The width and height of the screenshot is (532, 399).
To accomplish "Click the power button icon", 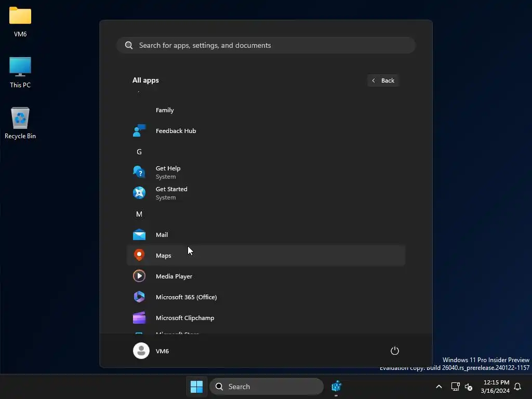I will click(395, 351).
